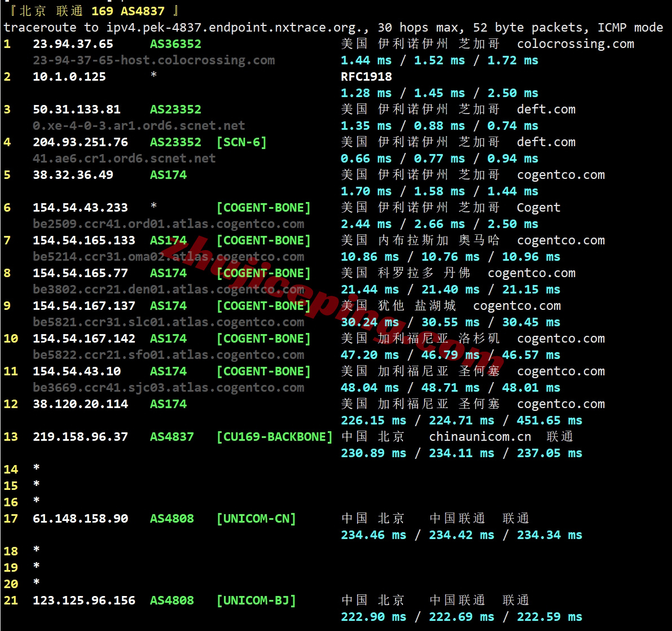Screen dimensions: 672x631
Task: Click hop 7 IP address 154.54.165.133
Action: pyautogui.click(x=84, y=240)
